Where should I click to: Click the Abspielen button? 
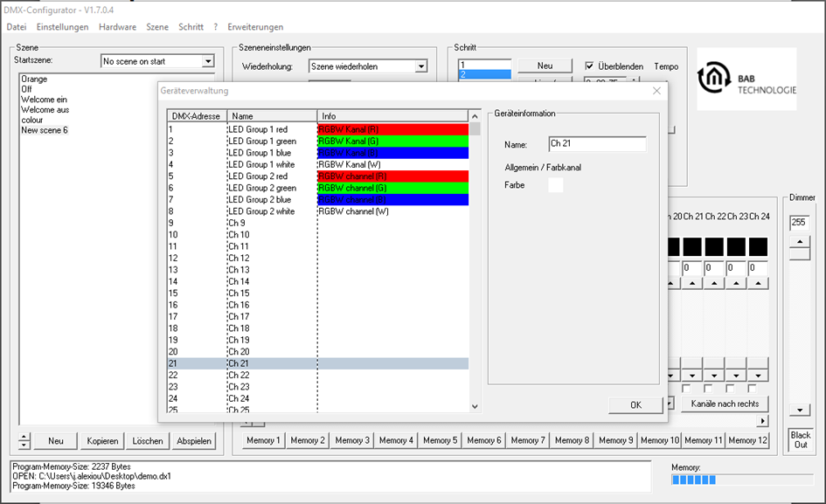tap(194, 441)
